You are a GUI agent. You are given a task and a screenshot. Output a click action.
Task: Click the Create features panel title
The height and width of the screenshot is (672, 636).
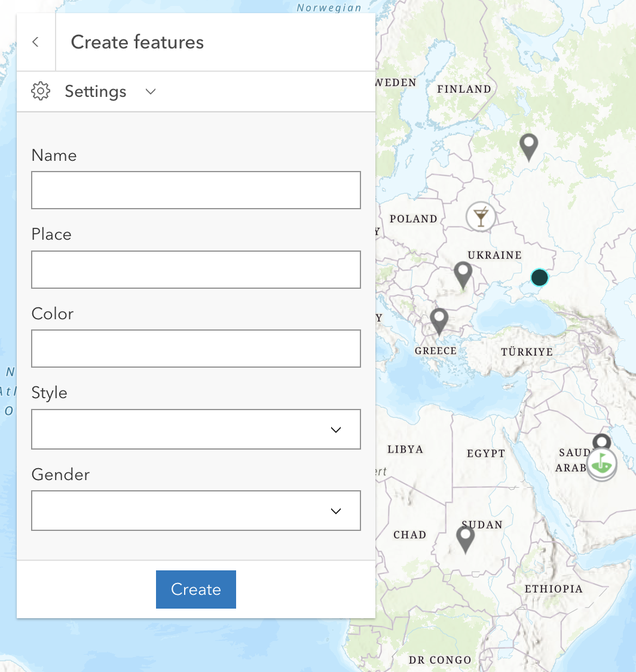pyautogui.click(x=137, y=42)
